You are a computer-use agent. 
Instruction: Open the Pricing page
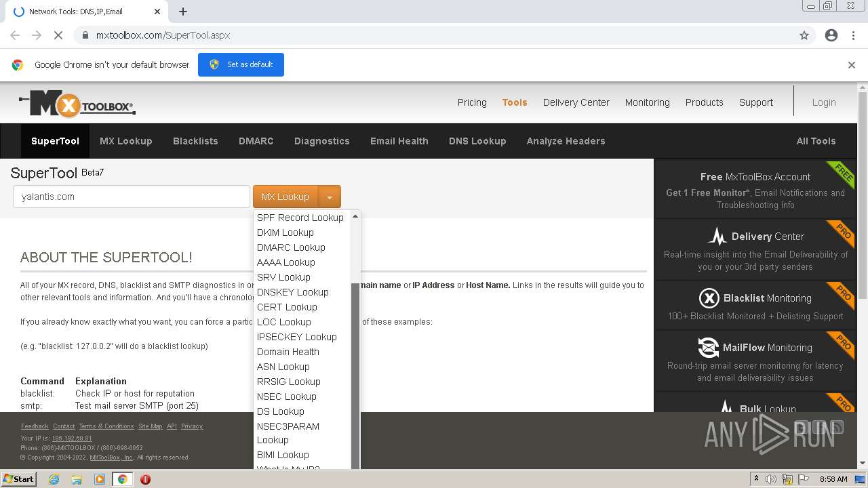click(x=472, y=102)
